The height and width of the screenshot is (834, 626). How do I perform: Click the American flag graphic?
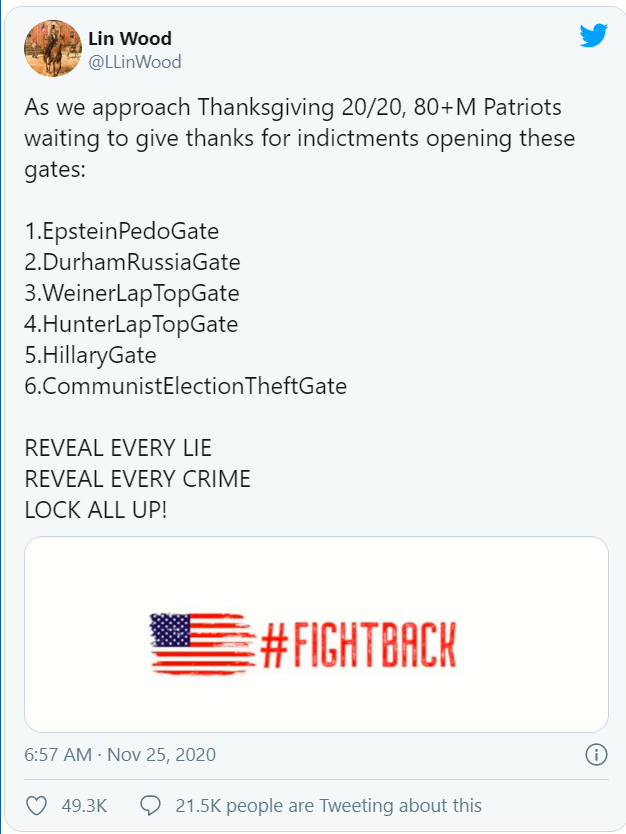201,641
